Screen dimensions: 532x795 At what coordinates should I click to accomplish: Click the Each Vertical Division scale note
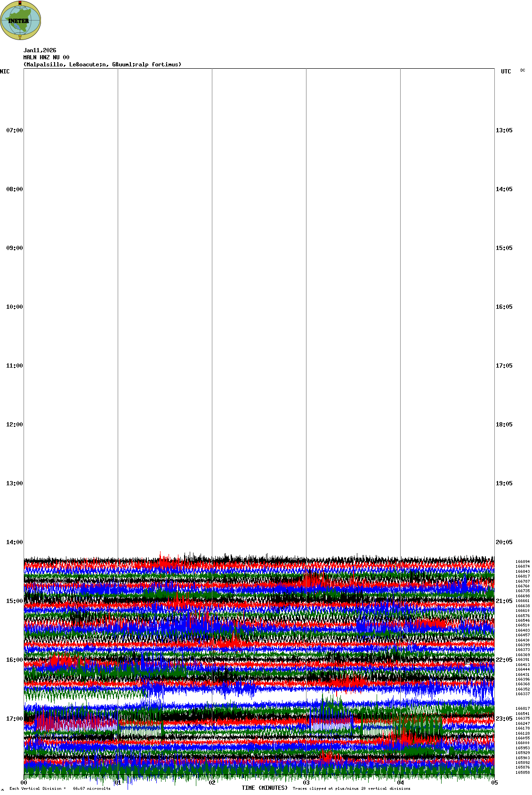[60, 788]
